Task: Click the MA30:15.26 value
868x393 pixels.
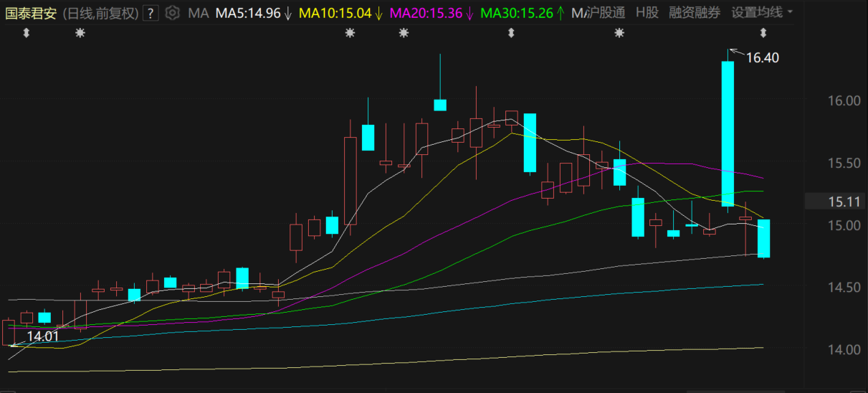Action: click(516, 13)
